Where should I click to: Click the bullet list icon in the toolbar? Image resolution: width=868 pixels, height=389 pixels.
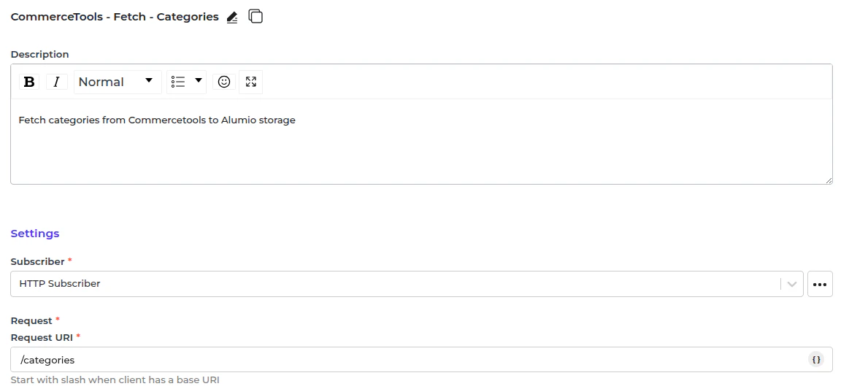click(x=178, y=82)
